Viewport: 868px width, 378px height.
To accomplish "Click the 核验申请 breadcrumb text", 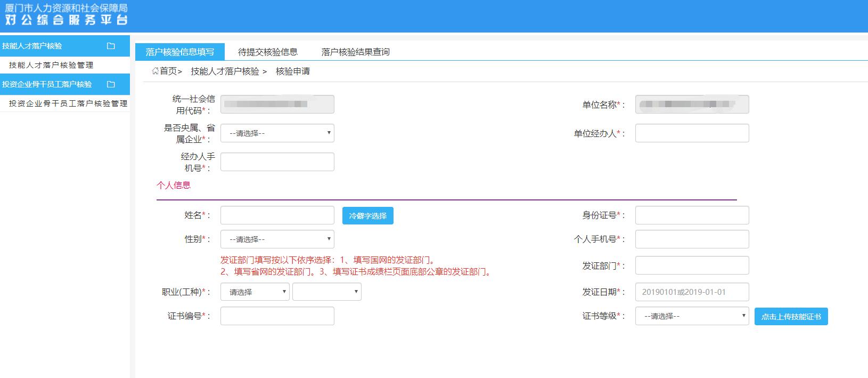I will pos(293,71).
